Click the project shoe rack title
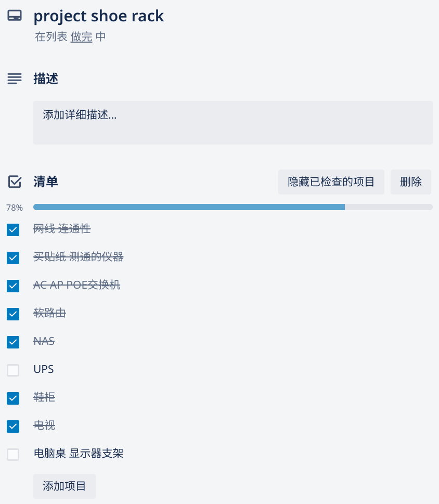This screenshot has width=439, height=504. pyautogui.click(x=99, y=16)
